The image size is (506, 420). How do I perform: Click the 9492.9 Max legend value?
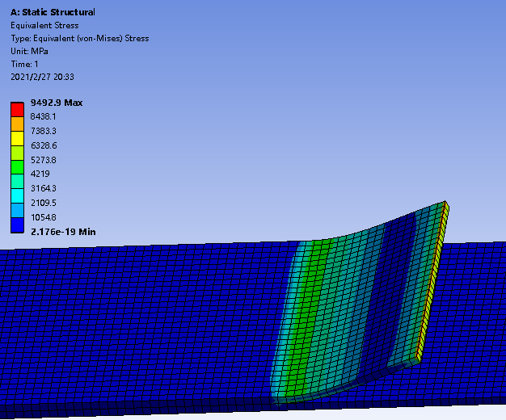coord(57,103)
